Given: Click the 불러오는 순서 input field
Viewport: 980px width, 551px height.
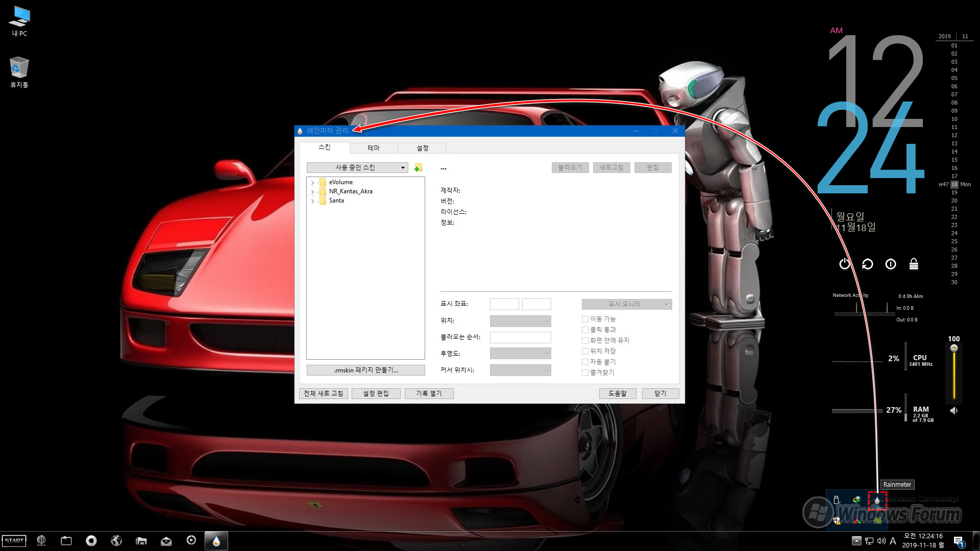Looking at the screenshot, I should pos(521,337).
